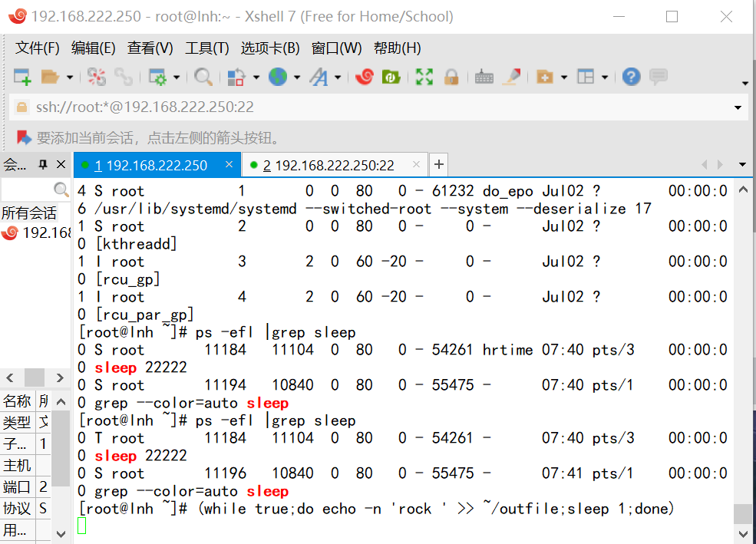Open the 选项卡(B) menu
The width and height of the screenshot is (756, 544).
(270, 48)
